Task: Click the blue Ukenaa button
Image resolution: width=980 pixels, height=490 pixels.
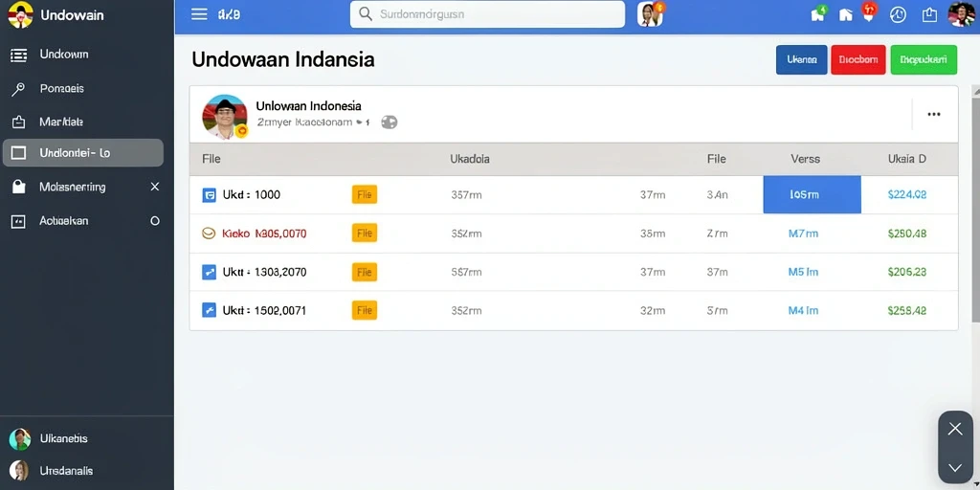Action: click(x=801, y=60)
